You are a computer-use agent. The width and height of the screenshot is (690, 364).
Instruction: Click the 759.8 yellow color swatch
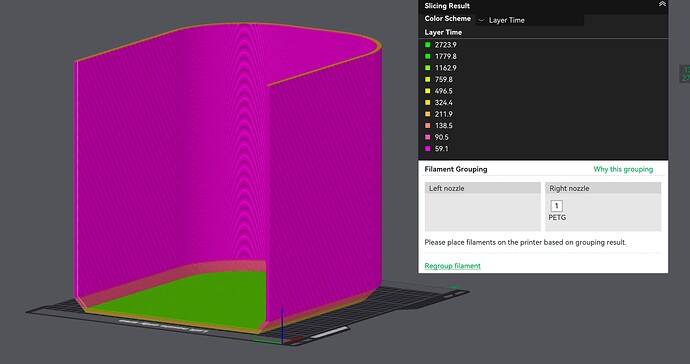427,79
